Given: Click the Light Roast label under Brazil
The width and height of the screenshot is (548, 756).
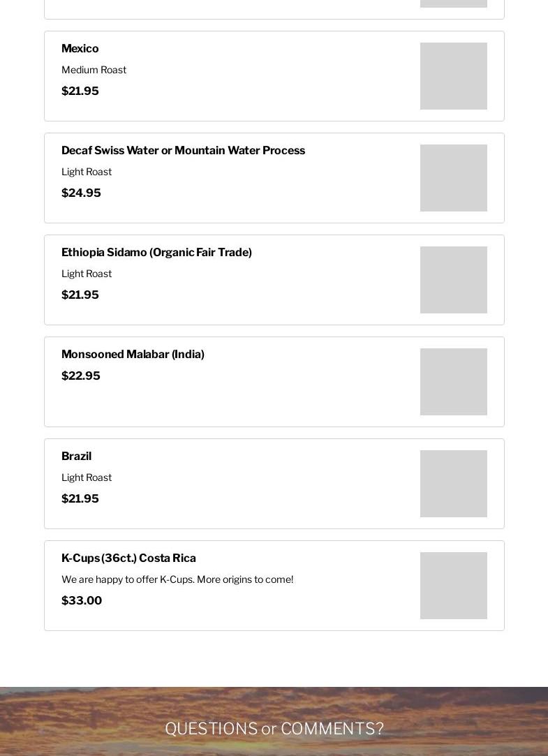Looking at the screenshot, I should pyautogui.click(x=87, y=477).
